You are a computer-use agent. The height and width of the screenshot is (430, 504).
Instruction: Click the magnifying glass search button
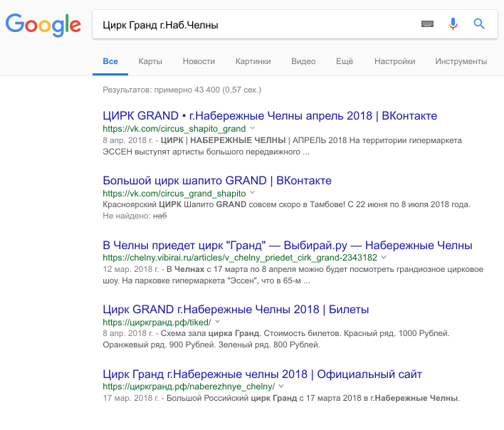pos(479,24)
